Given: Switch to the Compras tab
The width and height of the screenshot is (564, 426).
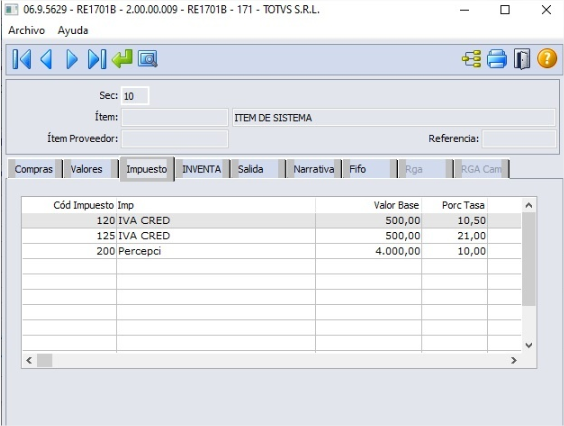Looking at the screenshot, I should coord(34,169).
